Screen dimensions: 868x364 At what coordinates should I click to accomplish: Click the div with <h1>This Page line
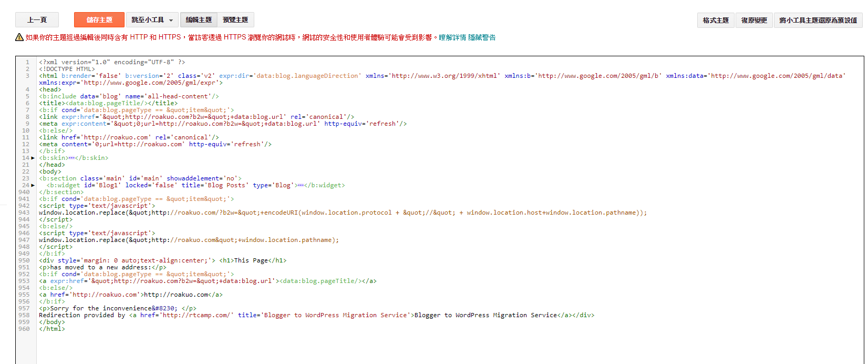tap(163, 260)
